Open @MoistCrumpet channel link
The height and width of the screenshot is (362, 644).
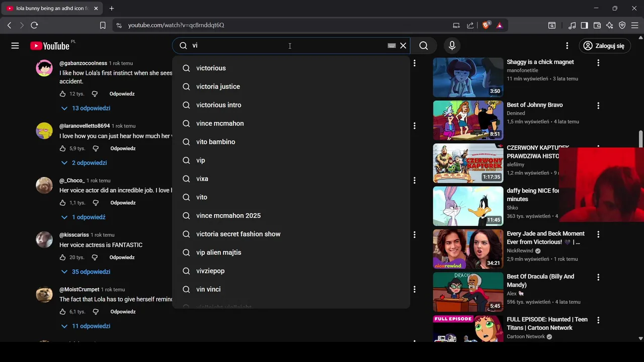pyautogui.click(x=79, y=290)
